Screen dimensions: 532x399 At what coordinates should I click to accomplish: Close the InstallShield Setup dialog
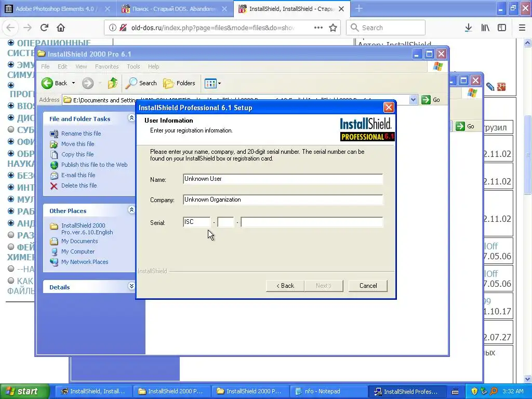click(389, 108)
